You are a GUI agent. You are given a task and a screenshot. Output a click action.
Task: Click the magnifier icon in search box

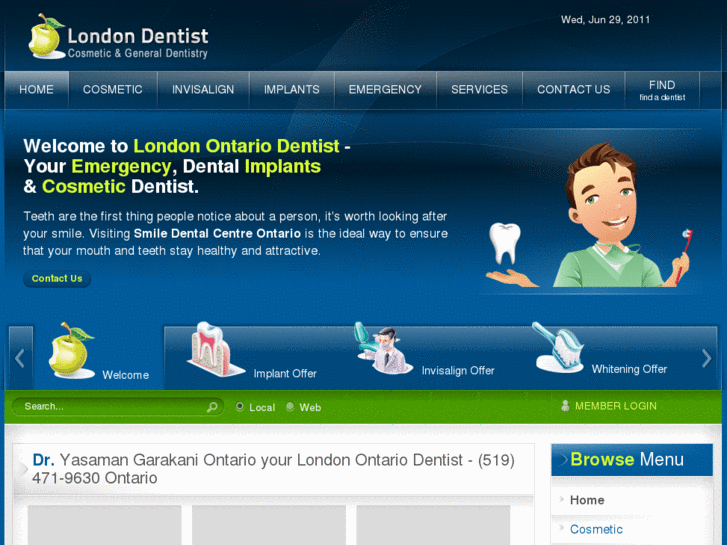click(x=212, y=407)
